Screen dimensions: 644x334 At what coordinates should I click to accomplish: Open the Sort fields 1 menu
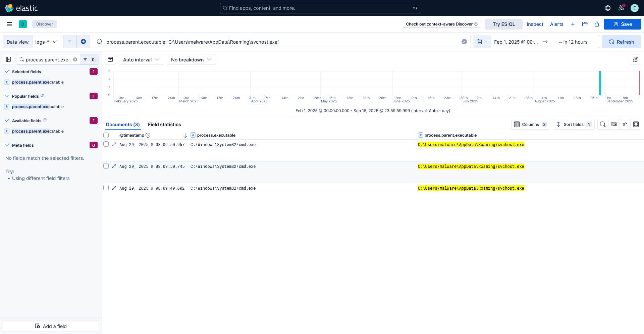(574, 124)
